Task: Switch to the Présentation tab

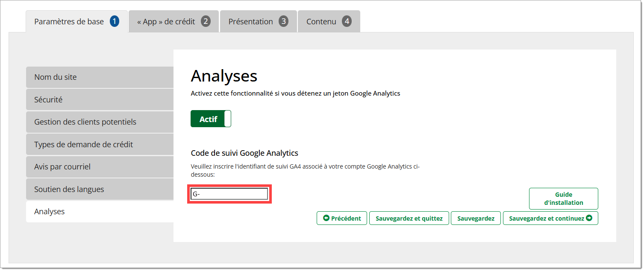Action: pos(251,21)
